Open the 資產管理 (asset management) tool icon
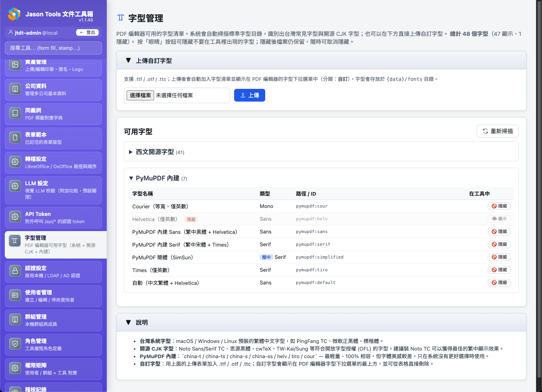The image size is (542, 392). pos(15,65)
